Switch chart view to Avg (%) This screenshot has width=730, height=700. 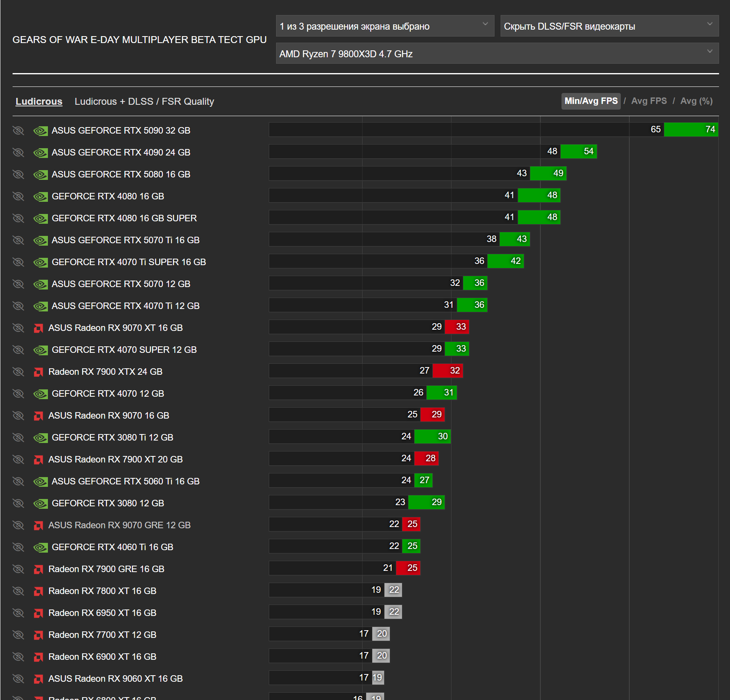coord(696,101)
